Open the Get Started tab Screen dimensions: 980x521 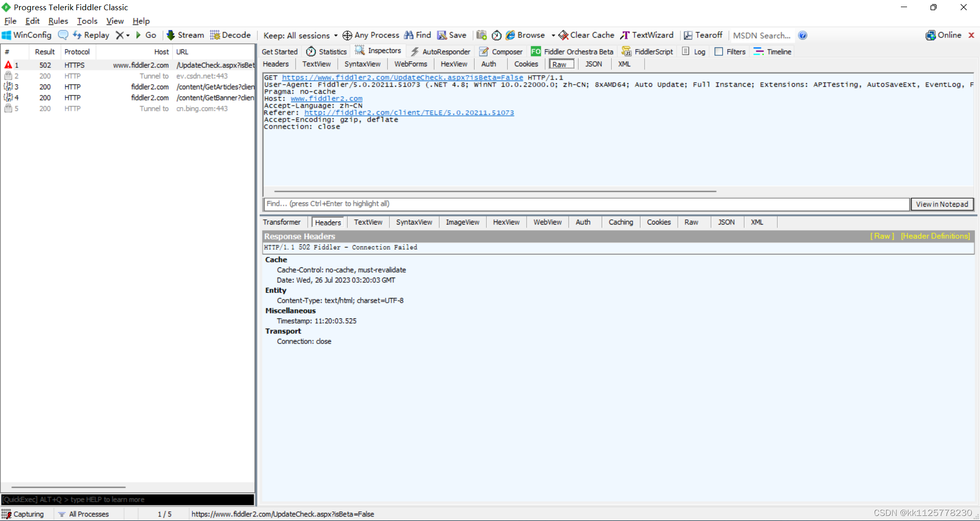(279, 52)
